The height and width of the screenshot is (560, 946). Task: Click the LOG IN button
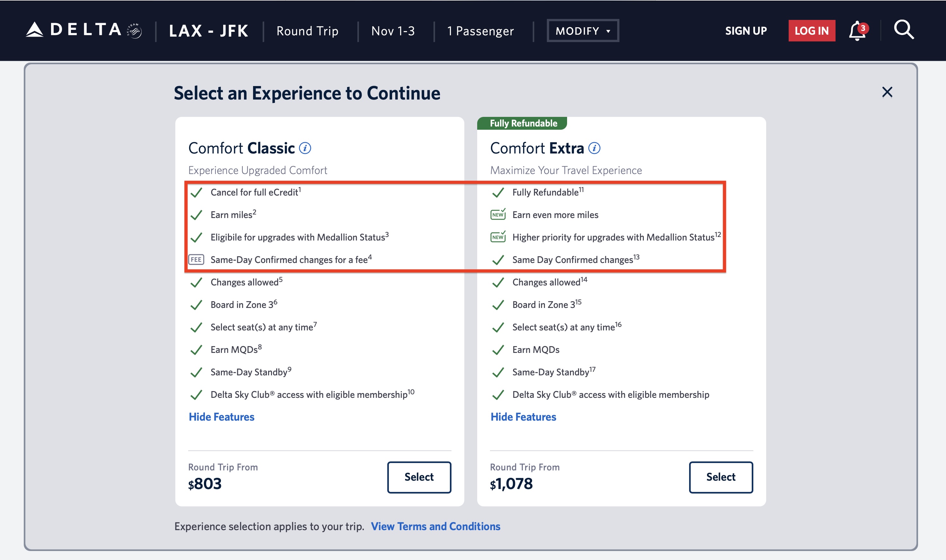pos(811,31)
